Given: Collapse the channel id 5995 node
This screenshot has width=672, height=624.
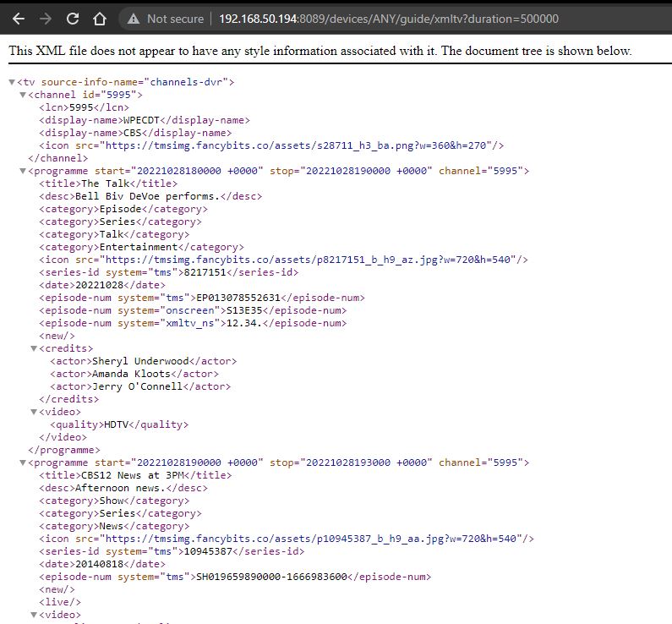Looking at the screenshot, I should 22,95.
